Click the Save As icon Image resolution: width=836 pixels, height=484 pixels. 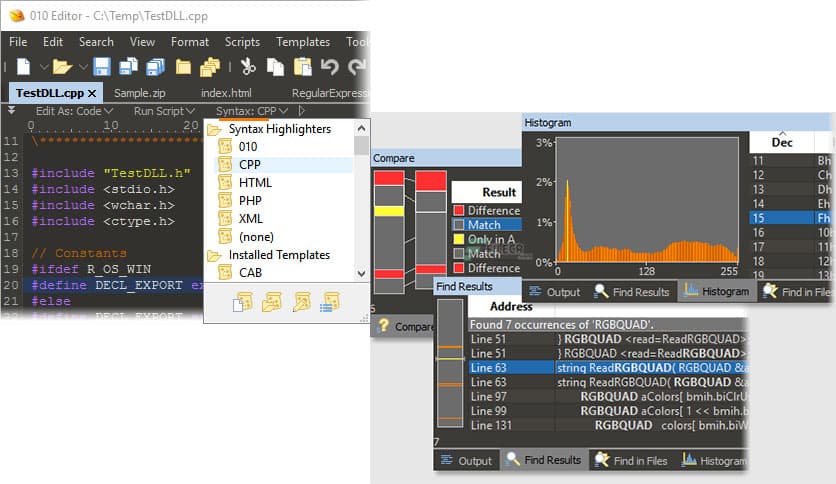coord(128,67)
